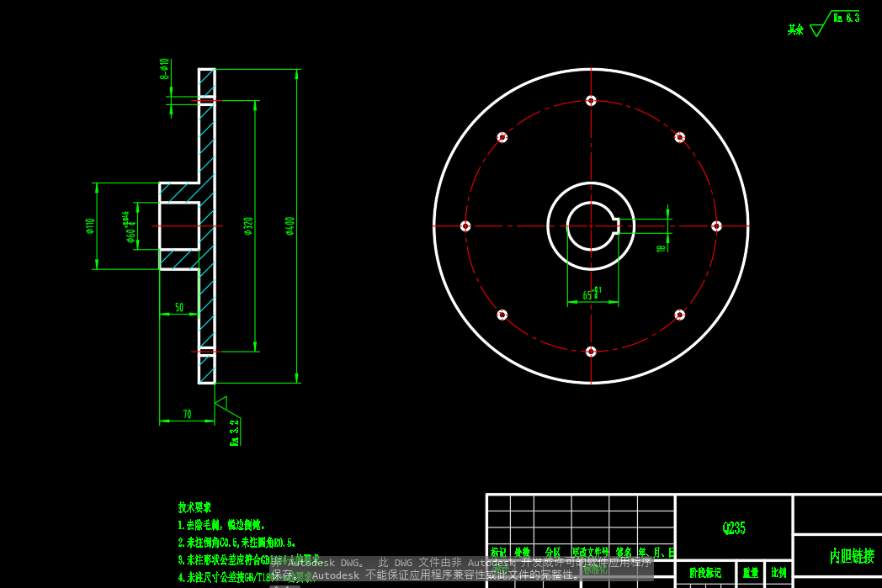The width and height of the screenshot is (882, 588).
Task: Pick the rightmost bolt hole on centerline
Action: [x=716, y=226]
